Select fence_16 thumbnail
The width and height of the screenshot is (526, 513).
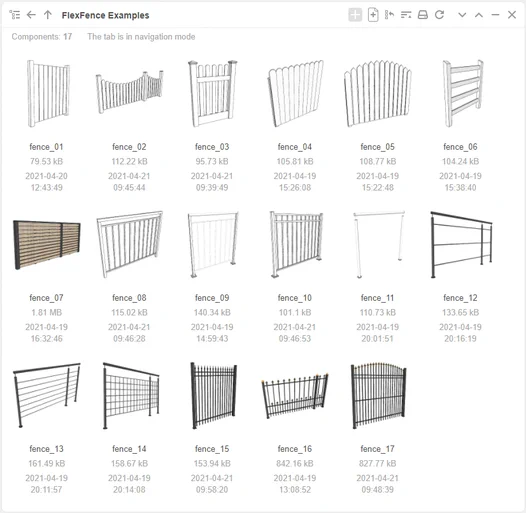coord(295,395)
